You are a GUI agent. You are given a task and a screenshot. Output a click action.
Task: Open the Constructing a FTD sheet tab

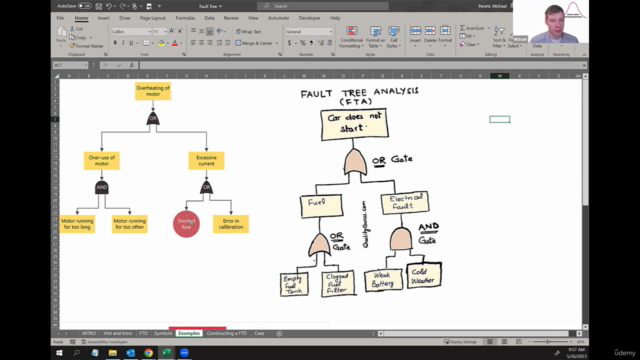tap(227, 333)
